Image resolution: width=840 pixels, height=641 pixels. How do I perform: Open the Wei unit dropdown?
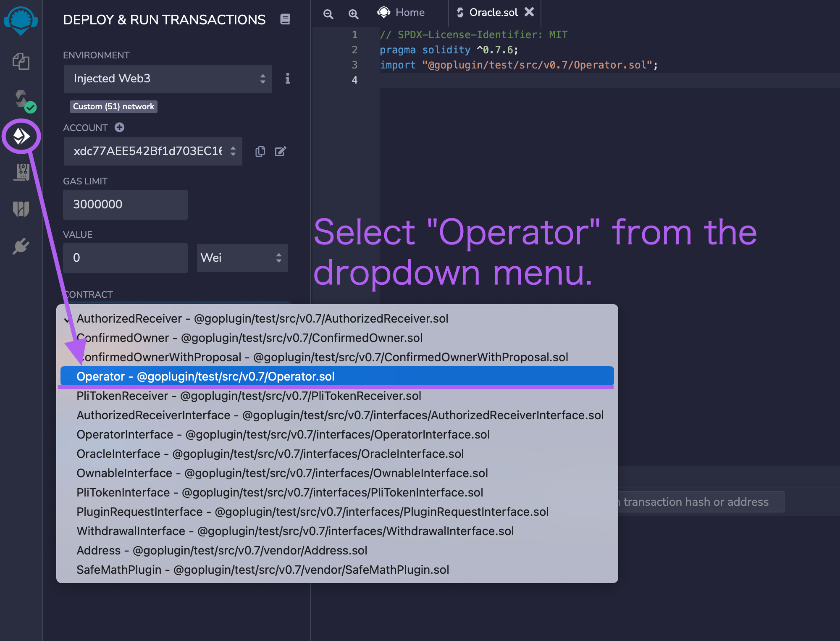[242, 258]
